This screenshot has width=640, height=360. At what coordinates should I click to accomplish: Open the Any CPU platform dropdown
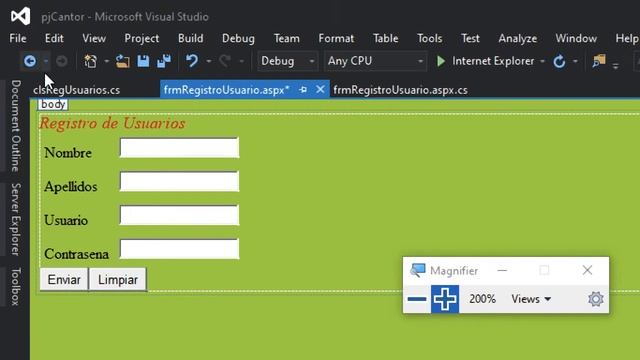[375, 61]
